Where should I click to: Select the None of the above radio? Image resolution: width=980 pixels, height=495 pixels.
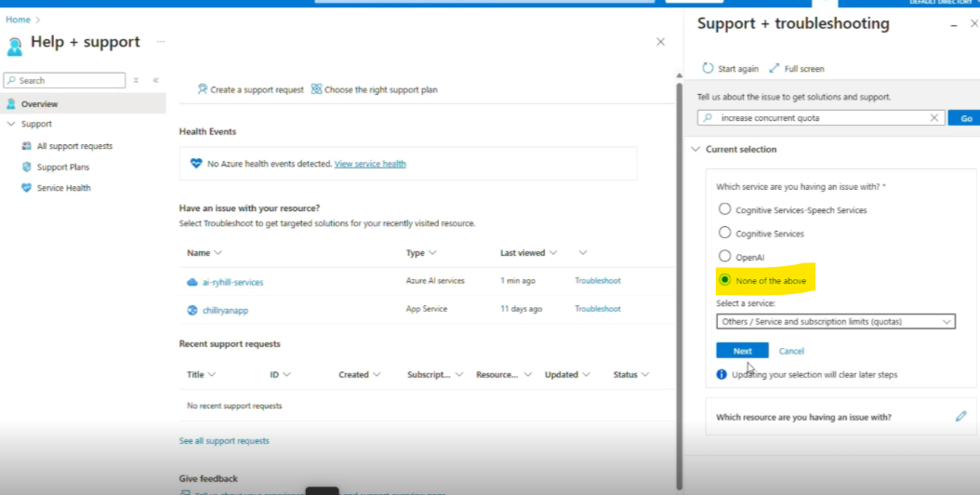724,280
